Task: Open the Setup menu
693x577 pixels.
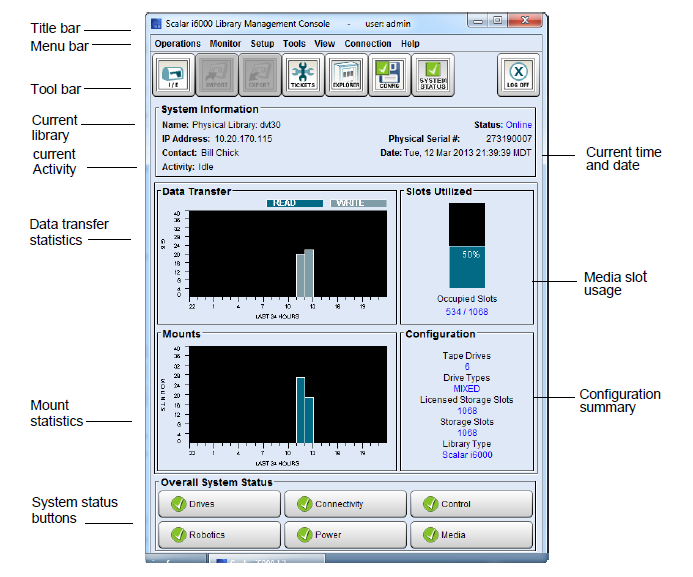Action: coord(263,44)
